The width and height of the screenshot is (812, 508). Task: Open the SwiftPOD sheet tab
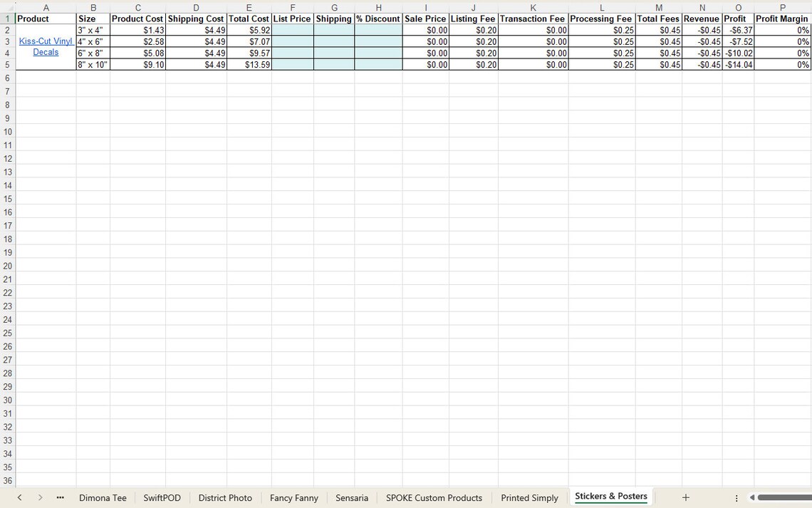[162, 497]
